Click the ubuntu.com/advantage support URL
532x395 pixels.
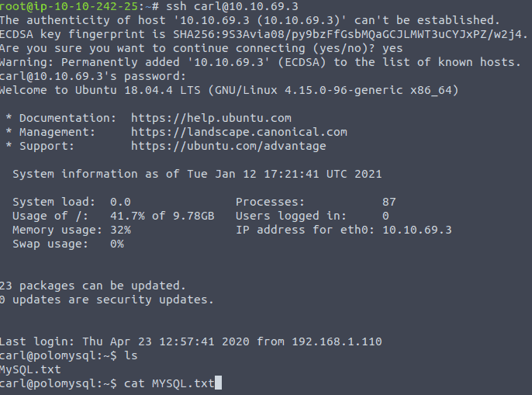tap(228, 146)
